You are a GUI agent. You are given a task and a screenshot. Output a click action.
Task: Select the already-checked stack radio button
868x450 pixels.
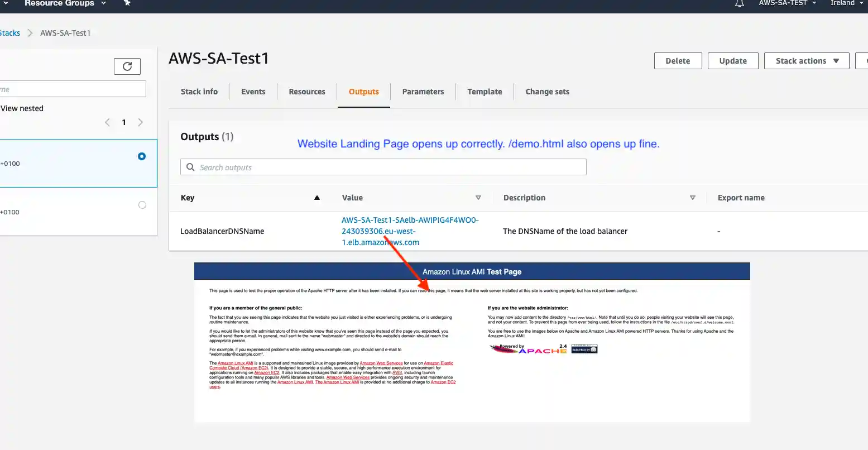pyautogui.click(x=142, y=156)
